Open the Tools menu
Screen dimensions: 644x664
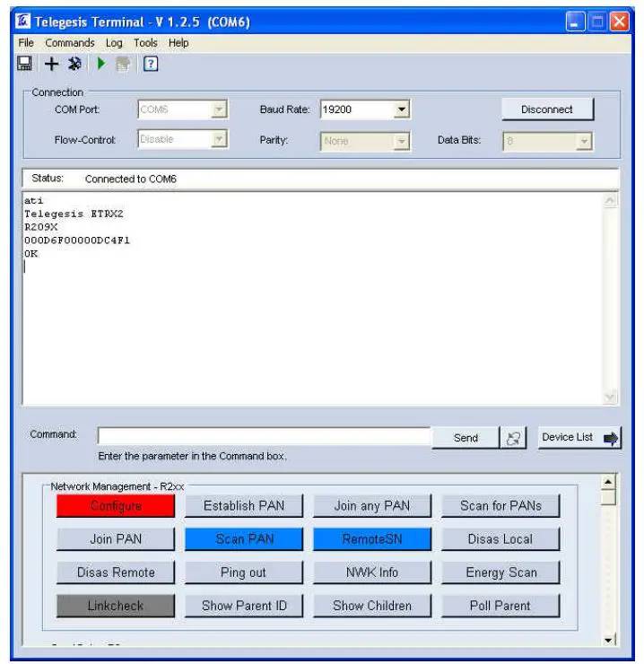(x=145, y=43)
